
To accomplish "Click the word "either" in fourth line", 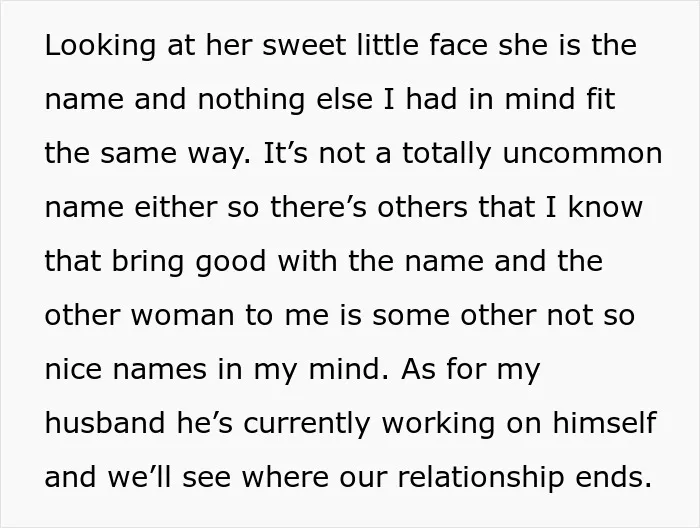I will 175,207.
